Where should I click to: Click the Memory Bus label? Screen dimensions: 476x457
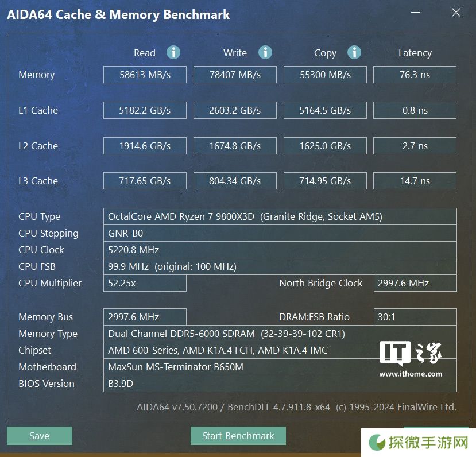(x=45, y=317)
